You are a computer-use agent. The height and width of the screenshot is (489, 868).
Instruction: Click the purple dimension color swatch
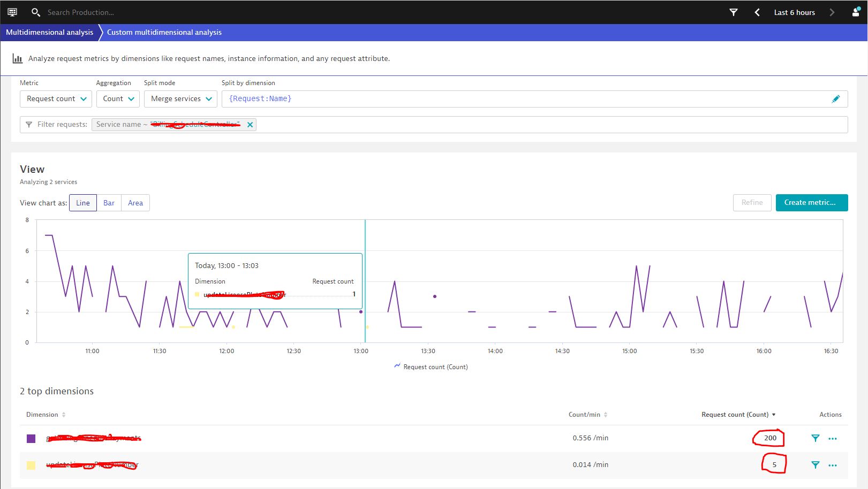(31, 439)
